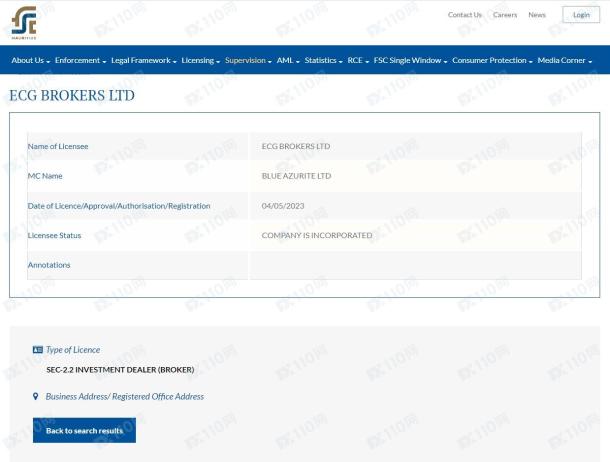The height and width of the screenshot is (462, 610).
Task: Expand the Licensing menu
Action: tap(201, 60)
